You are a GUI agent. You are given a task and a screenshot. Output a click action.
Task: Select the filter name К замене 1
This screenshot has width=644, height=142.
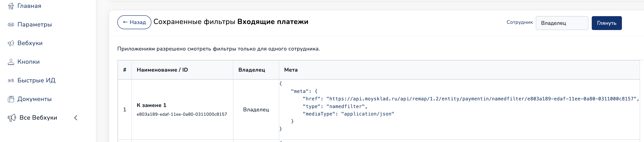point(151,105)
